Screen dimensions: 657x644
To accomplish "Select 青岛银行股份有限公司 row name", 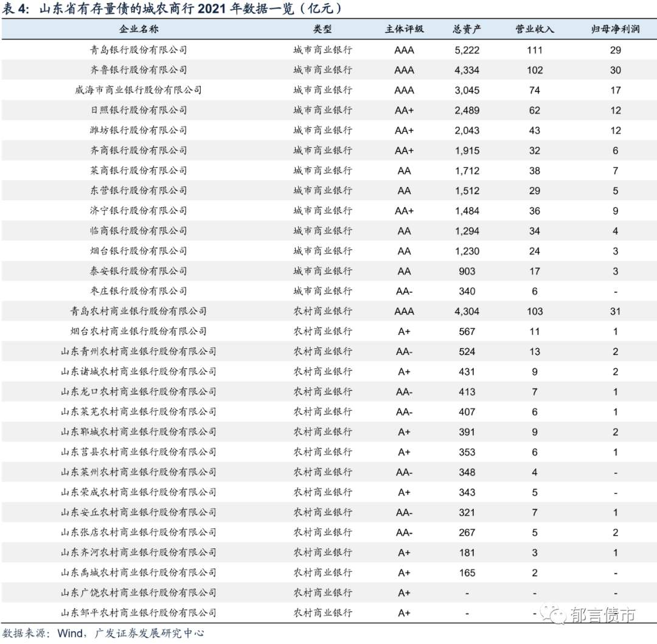I will pos(139,50).
